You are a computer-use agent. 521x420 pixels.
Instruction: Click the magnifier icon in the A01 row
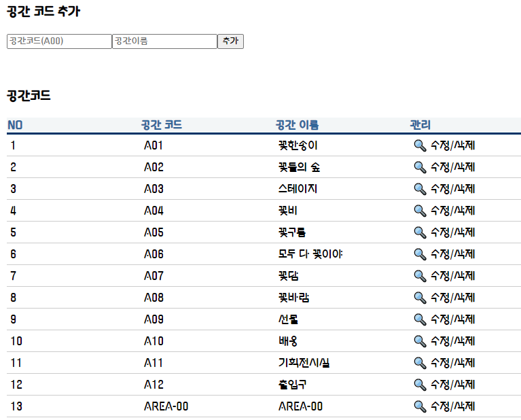pos(420,145)
